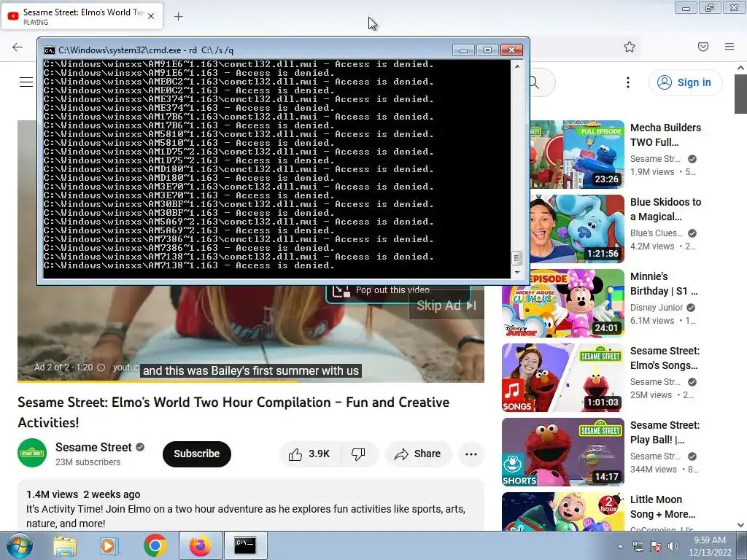Open Mecha Builders TWO Full video thumbnail
Image resolution: width=747 pixels, height=560 pixels.
pos(578,155)
